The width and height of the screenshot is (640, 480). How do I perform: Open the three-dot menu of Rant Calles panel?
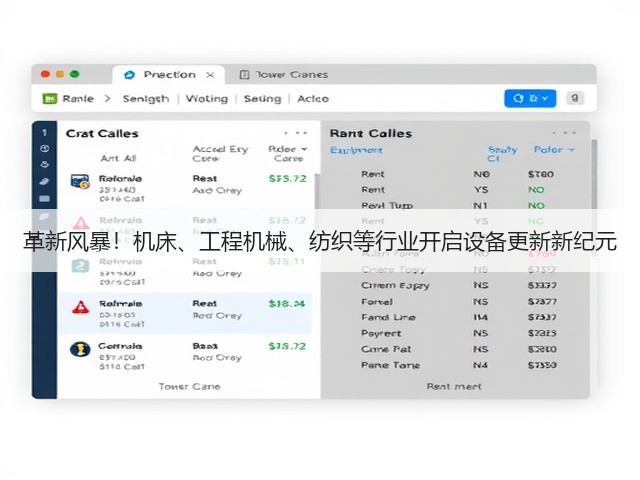tap(564, 133)
